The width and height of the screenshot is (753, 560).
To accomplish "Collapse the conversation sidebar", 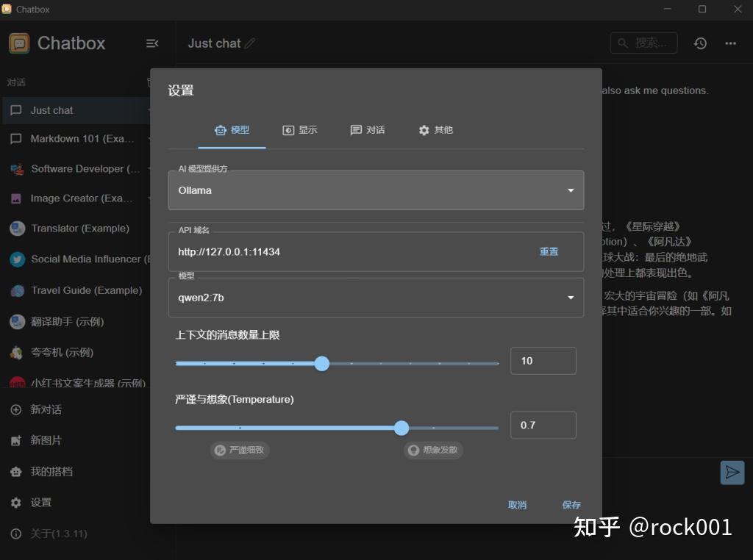I will 152,43.
